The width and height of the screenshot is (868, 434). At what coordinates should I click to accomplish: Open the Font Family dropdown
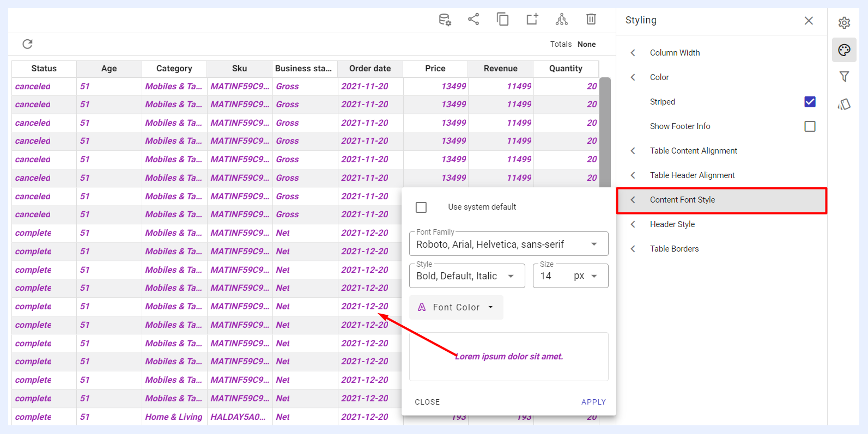pyautogui.click(x=508, y=244)
